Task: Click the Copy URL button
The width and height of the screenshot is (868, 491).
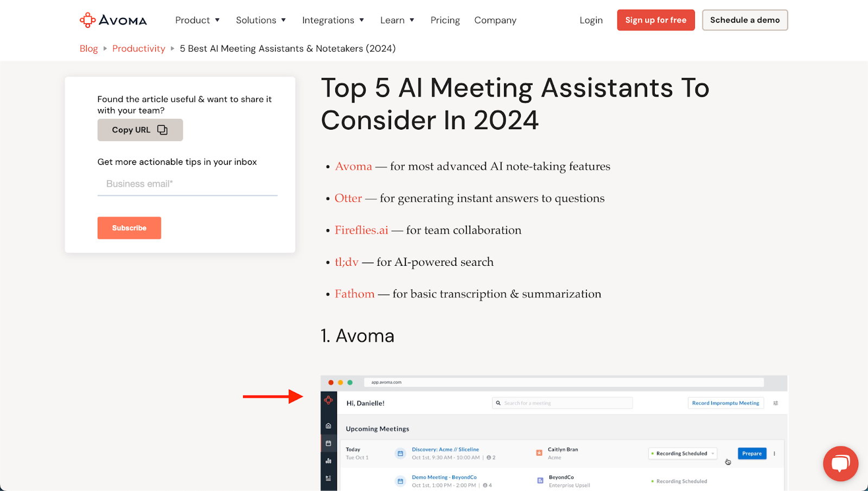Action: coord(140,130)
